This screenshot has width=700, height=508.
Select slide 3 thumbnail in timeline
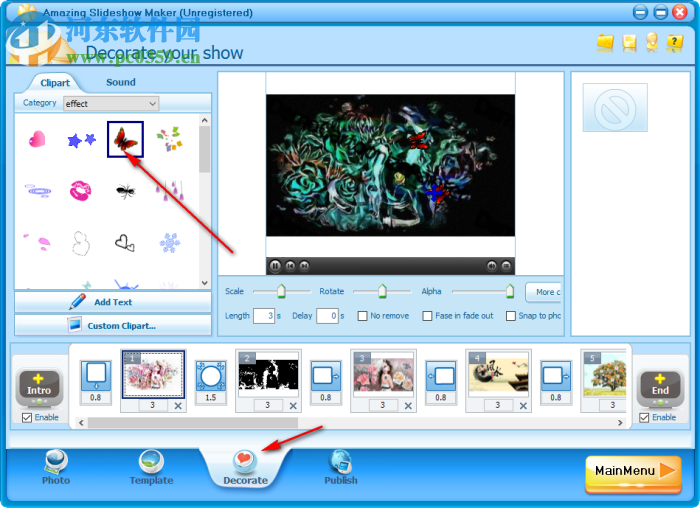[x=383, y=374]
